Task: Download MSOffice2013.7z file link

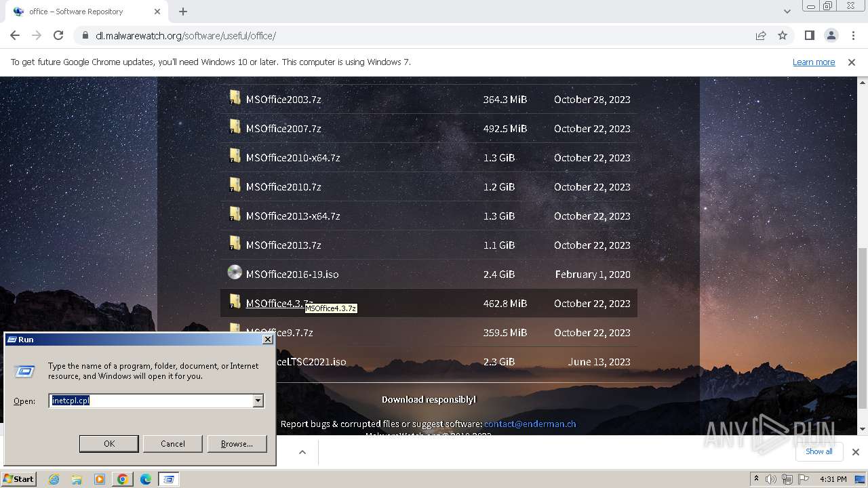Action: [283, 245]
